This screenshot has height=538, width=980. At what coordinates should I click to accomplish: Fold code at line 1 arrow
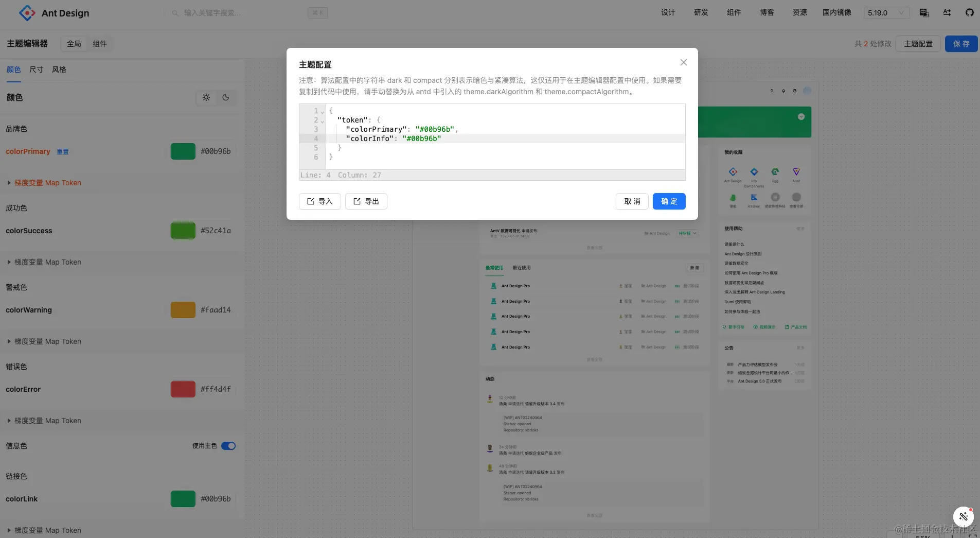323,112
